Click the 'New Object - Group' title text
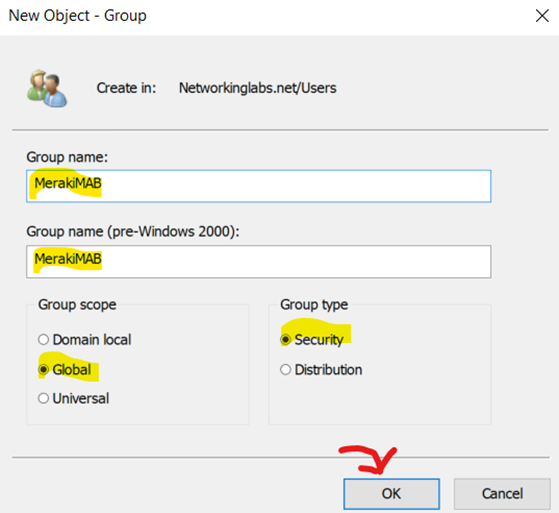 click(77, 16)
